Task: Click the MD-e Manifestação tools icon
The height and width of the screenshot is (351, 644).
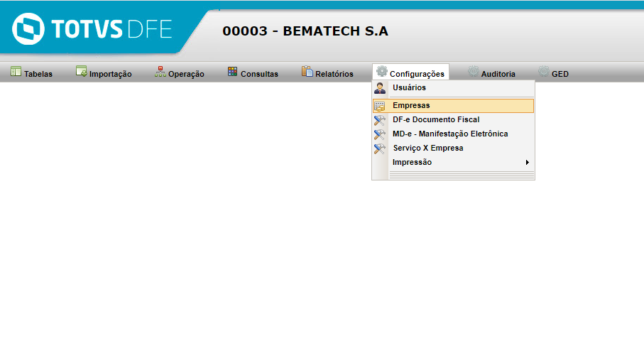Action: [380, 134]
